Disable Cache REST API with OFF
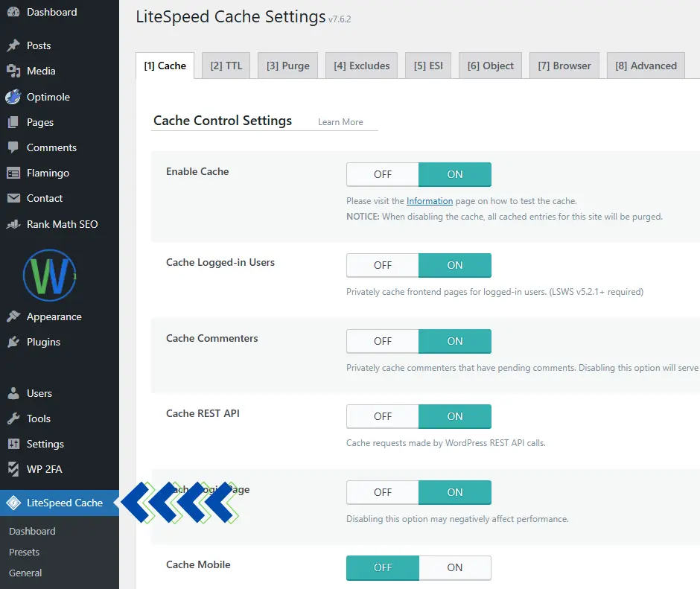This screenshot has height=589, width=700. click(383, 416)
